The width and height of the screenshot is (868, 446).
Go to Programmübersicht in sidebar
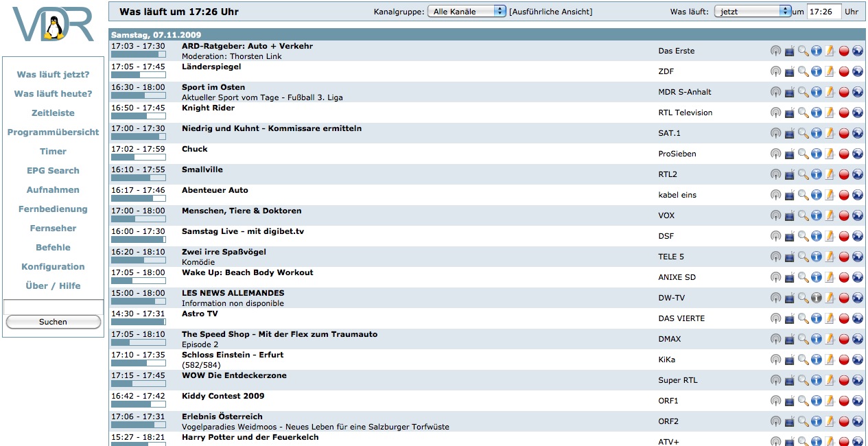(x=53, y=132)
